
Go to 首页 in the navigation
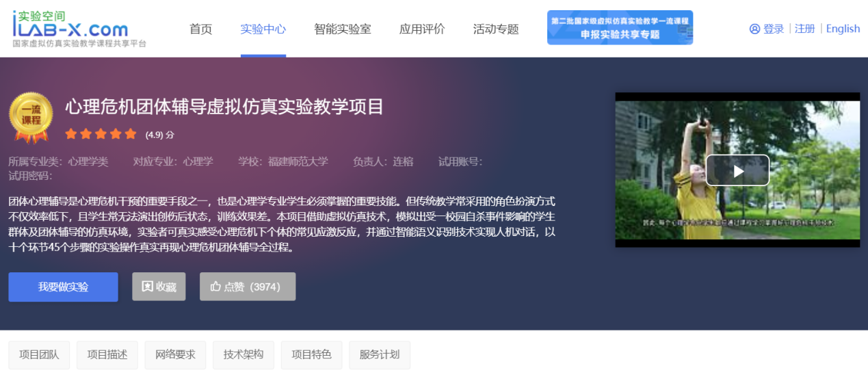[200, 29]
